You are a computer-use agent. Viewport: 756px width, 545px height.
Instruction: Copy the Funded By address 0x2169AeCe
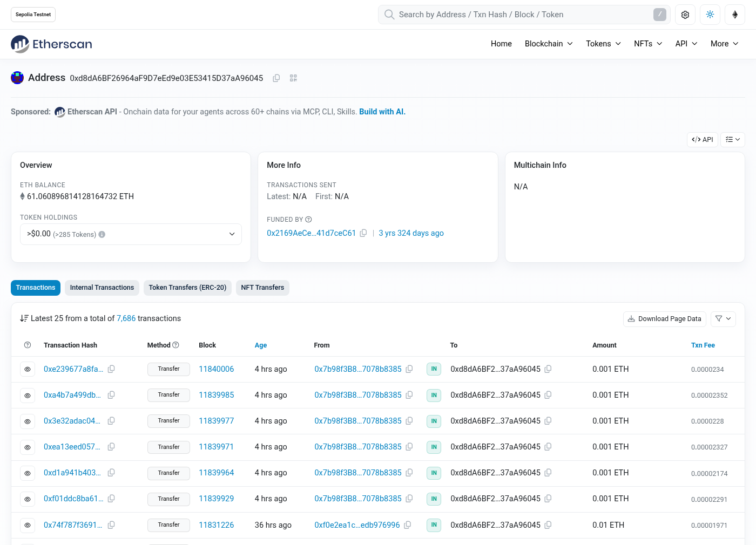[363, 233]
